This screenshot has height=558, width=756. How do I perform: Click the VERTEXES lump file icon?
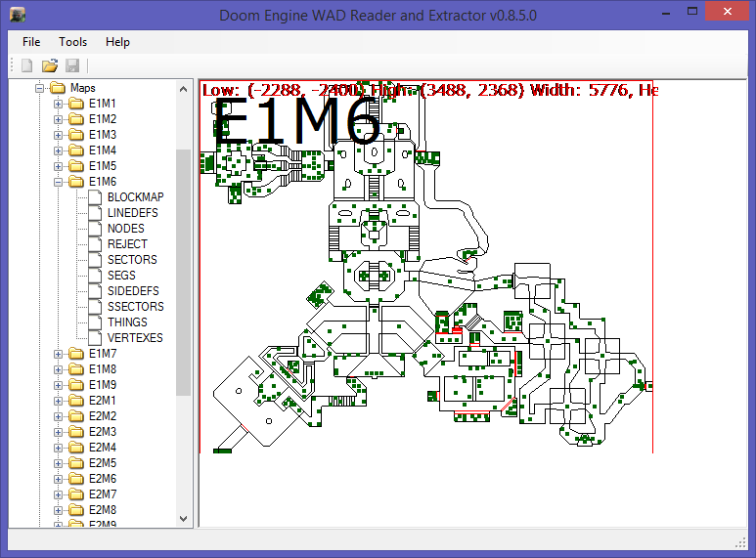(95, 338)
